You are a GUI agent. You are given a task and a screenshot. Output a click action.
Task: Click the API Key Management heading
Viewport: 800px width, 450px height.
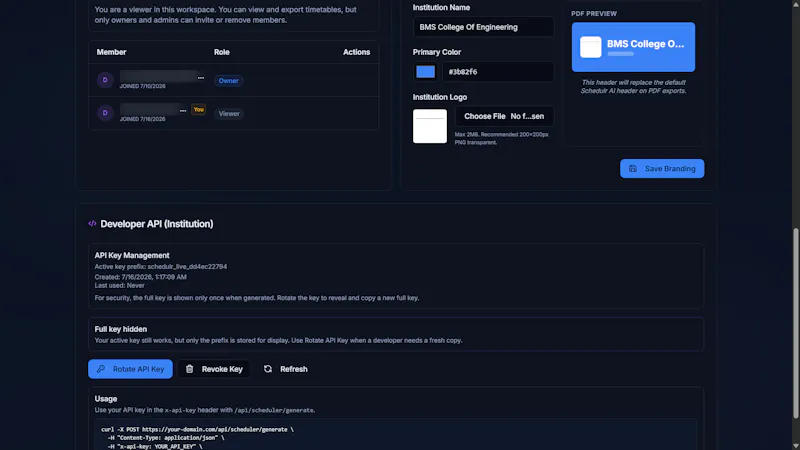click(x=132, y=255)
